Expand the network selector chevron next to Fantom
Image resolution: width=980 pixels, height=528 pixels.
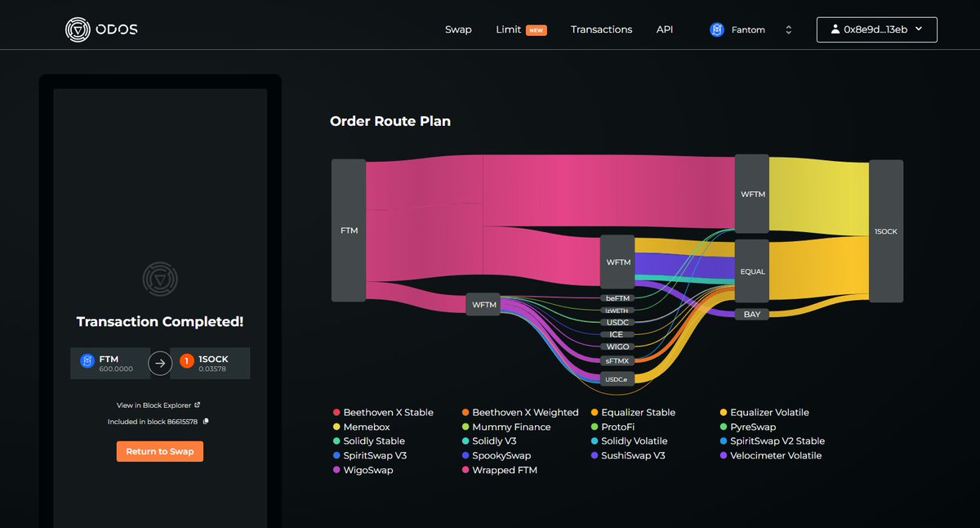point(789,30)
